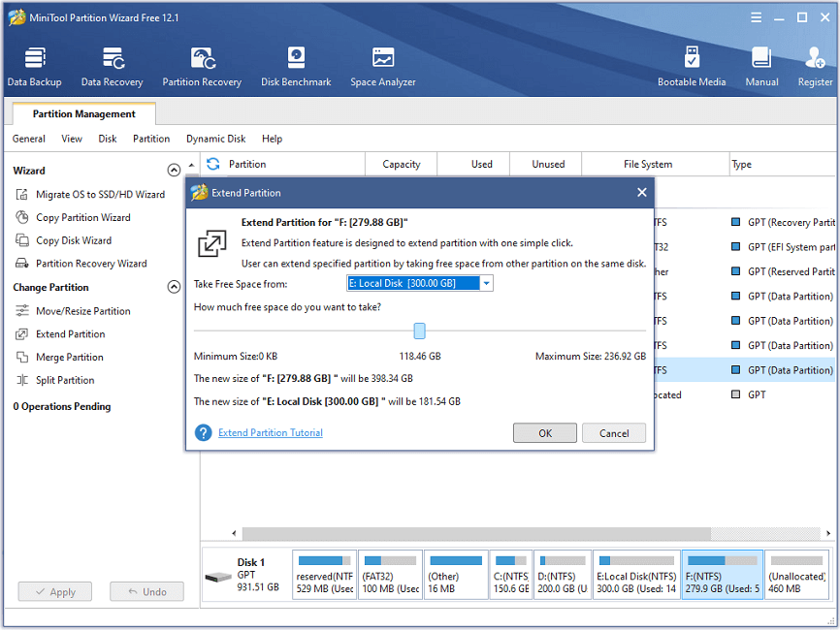Open the Extend Partition Tutorial link
The image size is (840, 630).
(271, 432)
